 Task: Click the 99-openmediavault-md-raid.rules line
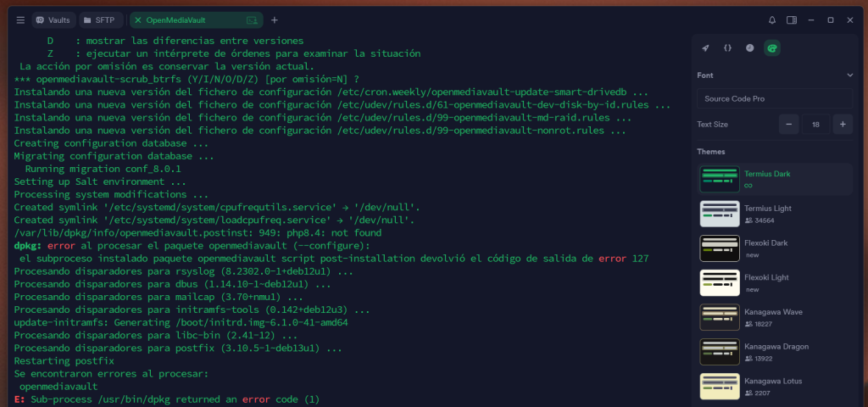[x=323, y=118]
